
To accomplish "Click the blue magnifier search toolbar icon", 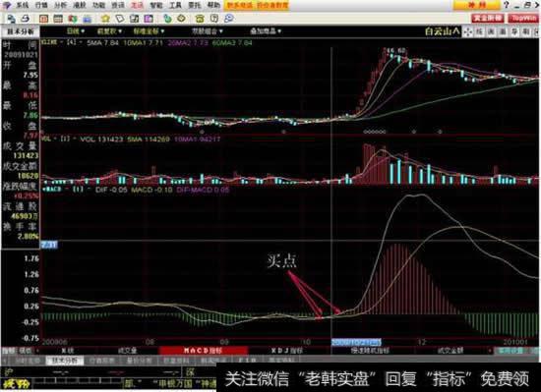I will 229,19.
